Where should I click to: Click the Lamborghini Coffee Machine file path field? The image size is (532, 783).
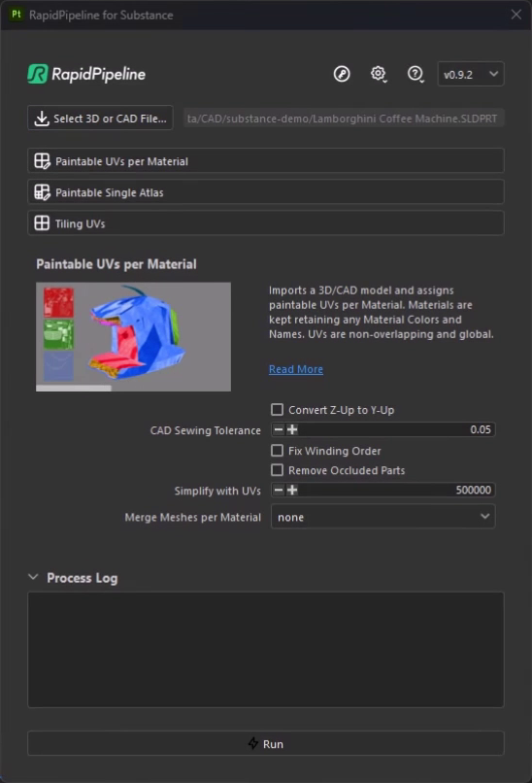pos(344,119)
